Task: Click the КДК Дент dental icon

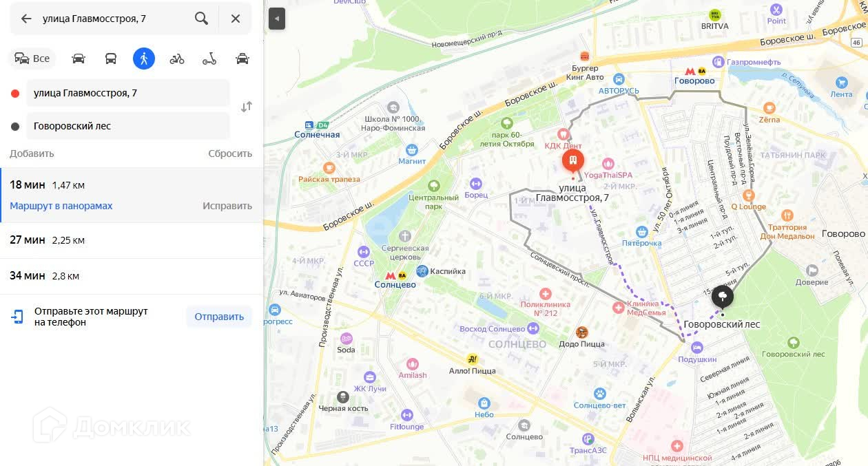Action: point(563,135)
